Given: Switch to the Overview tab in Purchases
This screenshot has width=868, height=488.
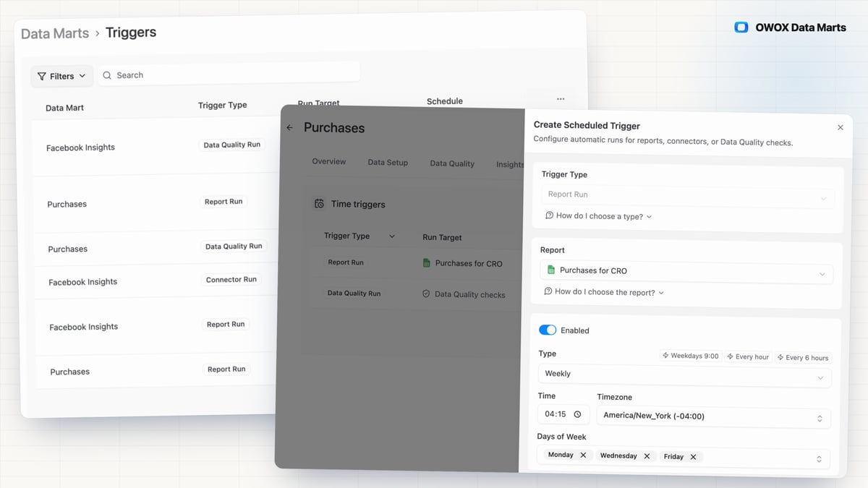Looking at the screenshot, I should pos(329,161).
